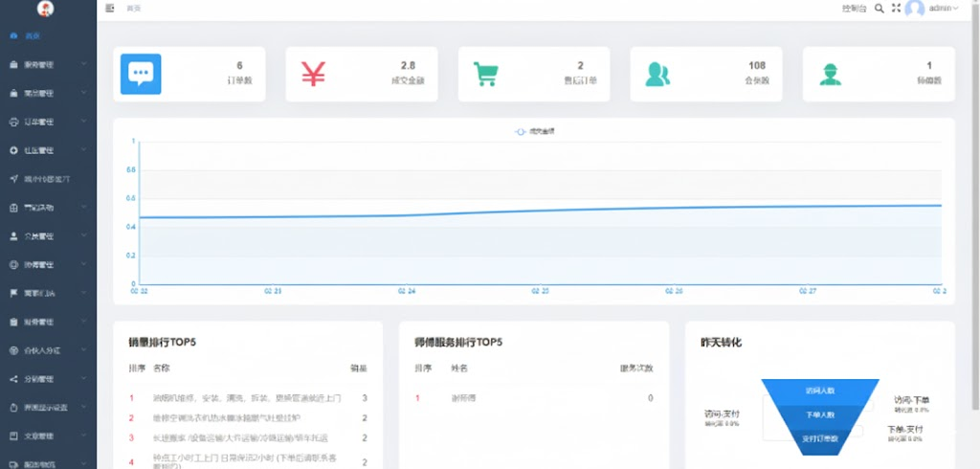This screenshot has width=980, height=469.
Task: Open the 首页 home item in the sidebar
Action: [x=48, y=36]
